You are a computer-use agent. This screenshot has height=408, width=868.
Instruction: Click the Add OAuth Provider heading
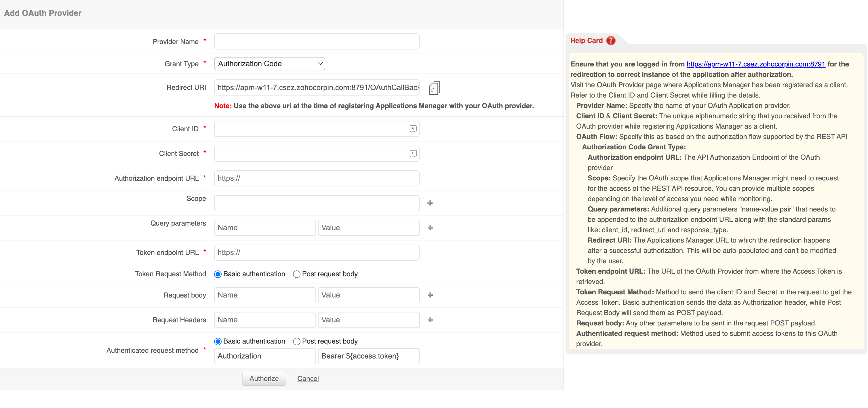coord(43,13)
